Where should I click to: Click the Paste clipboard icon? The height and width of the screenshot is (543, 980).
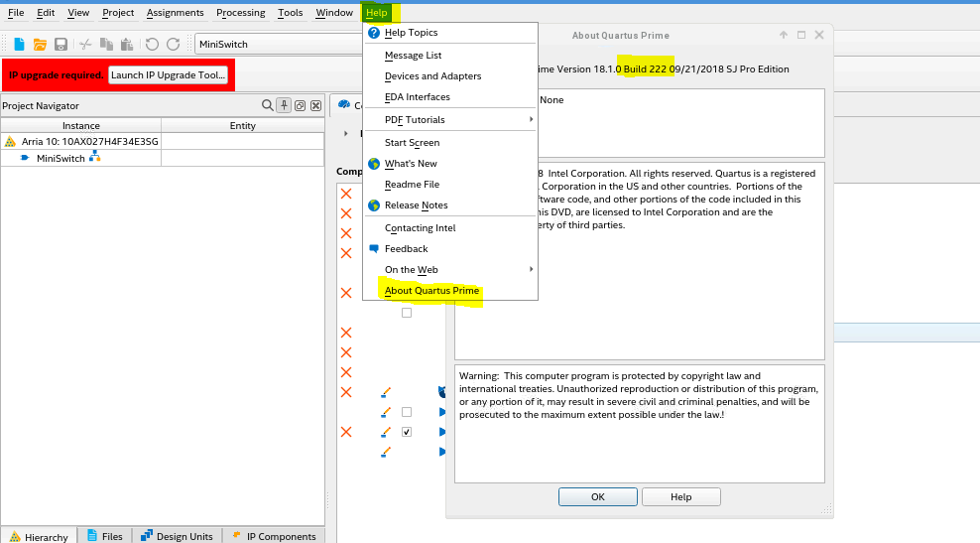click(x=127, y=44)
